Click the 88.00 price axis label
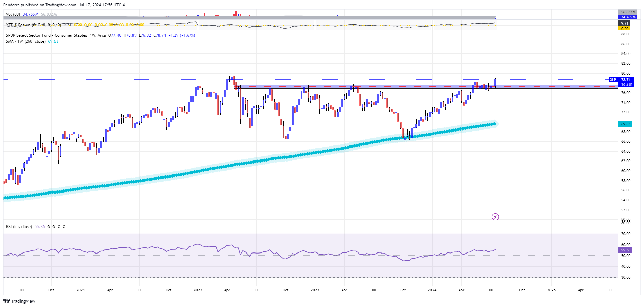 pos(626,34)
